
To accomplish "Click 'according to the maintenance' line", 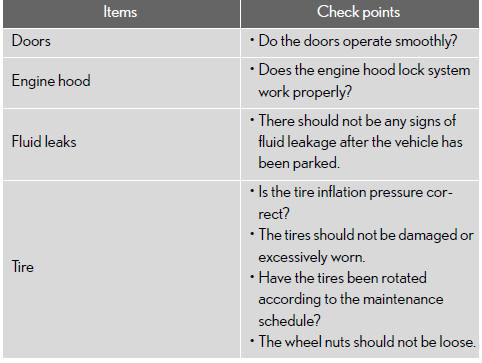I will (351, 299).
